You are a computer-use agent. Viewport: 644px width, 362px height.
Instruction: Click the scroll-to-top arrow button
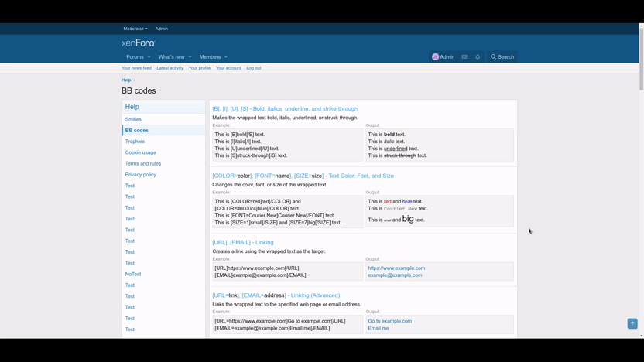coord(632,323)
